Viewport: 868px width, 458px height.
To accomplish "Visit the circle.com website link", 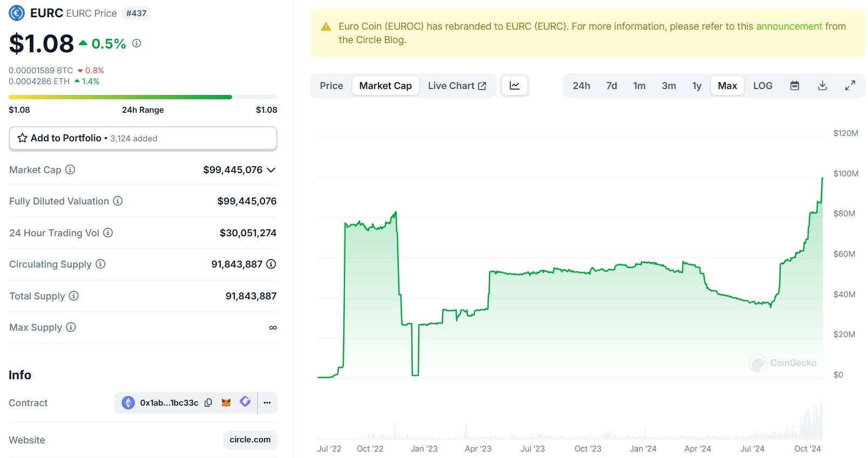I will pos(250,440).
